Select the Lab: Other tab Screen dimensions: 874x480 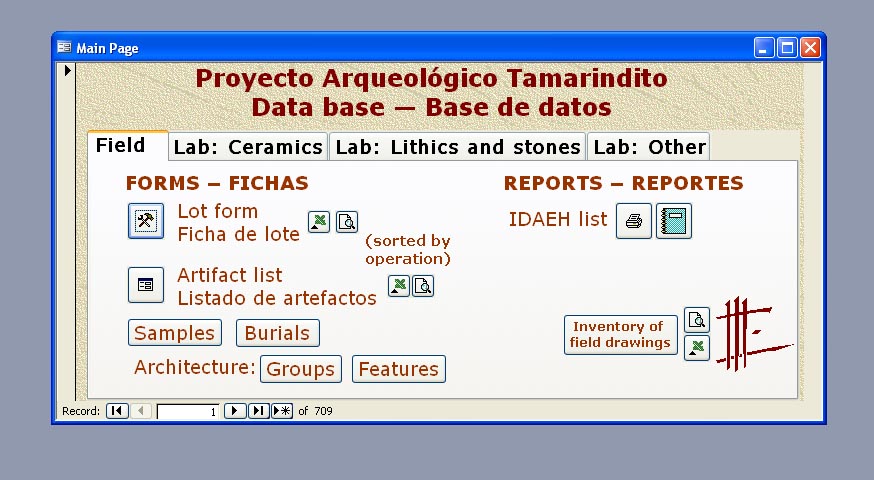pyautogui.click(x=649, y=147)
